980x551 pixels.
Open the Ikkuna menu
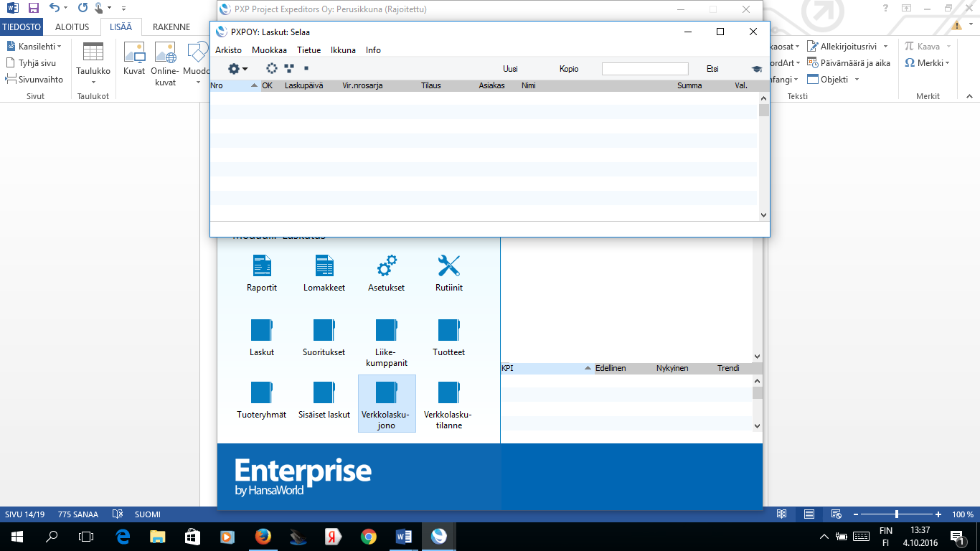tap(343, 50)
